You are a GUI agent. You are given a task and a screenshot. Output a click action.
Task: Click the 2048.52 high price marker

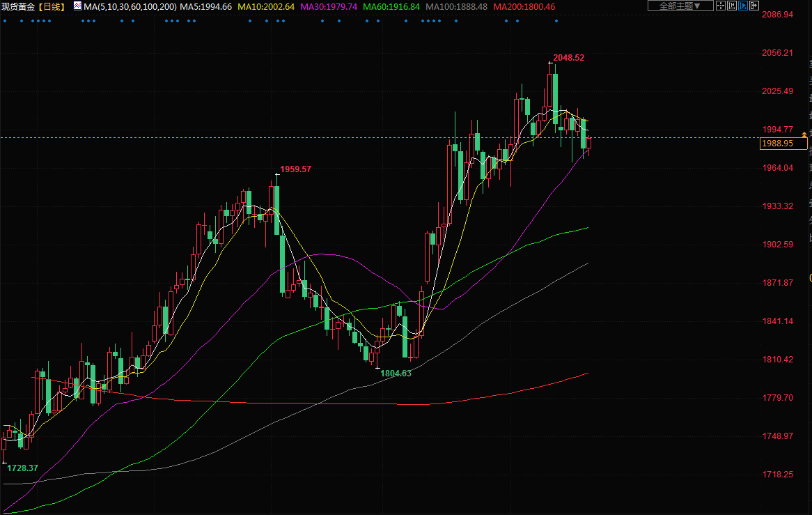[x=568, y=58]
